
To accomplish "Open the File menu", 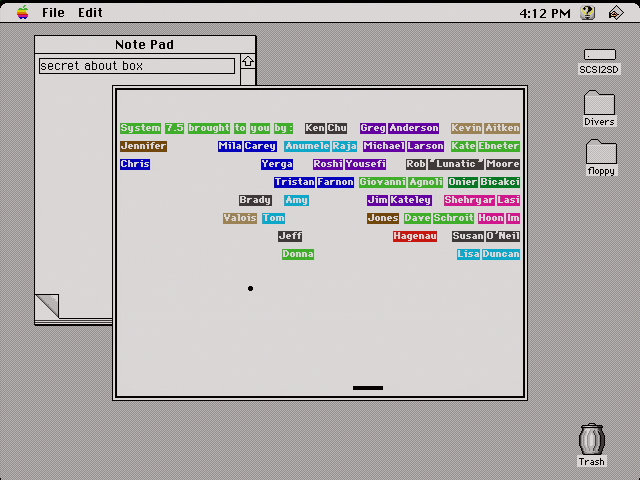I will [53, 13].
